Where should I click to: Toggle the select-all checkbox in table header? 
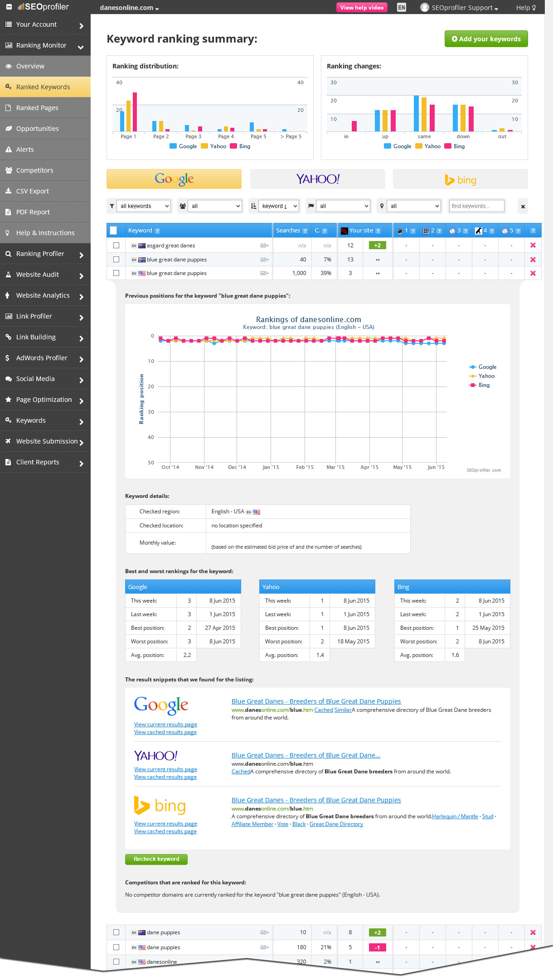pos(113,231)
